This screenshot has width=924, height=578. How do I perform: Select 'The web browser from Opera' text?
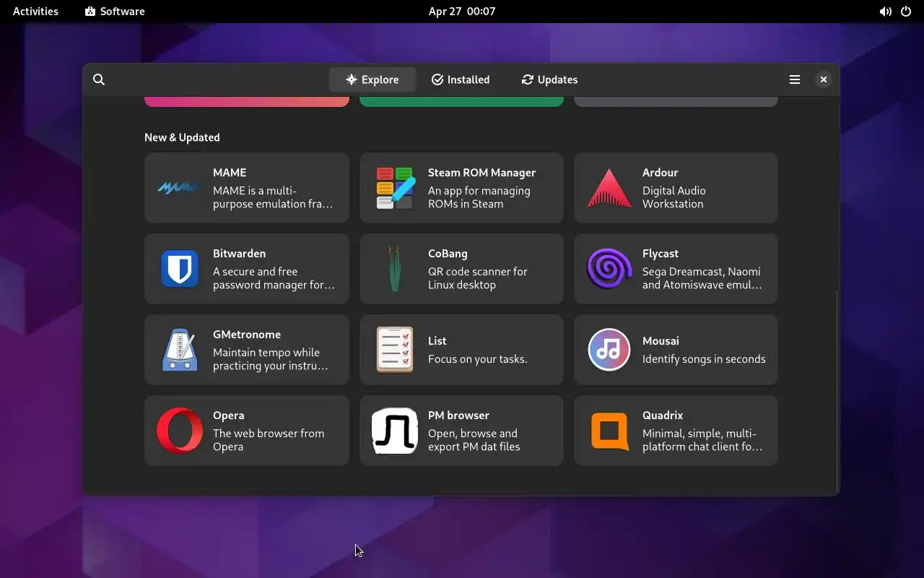click(x=269, y=440)
